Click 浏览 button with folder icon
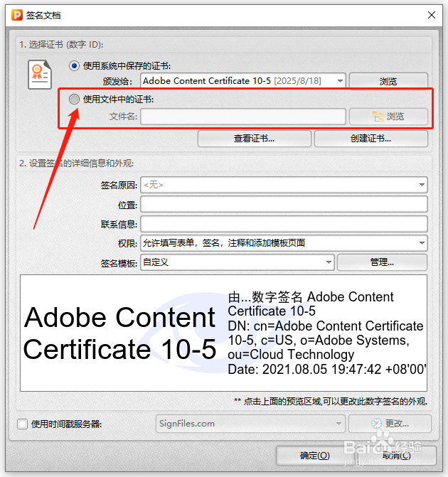Screen dimensions: 448x477 (x=388, y=116)
